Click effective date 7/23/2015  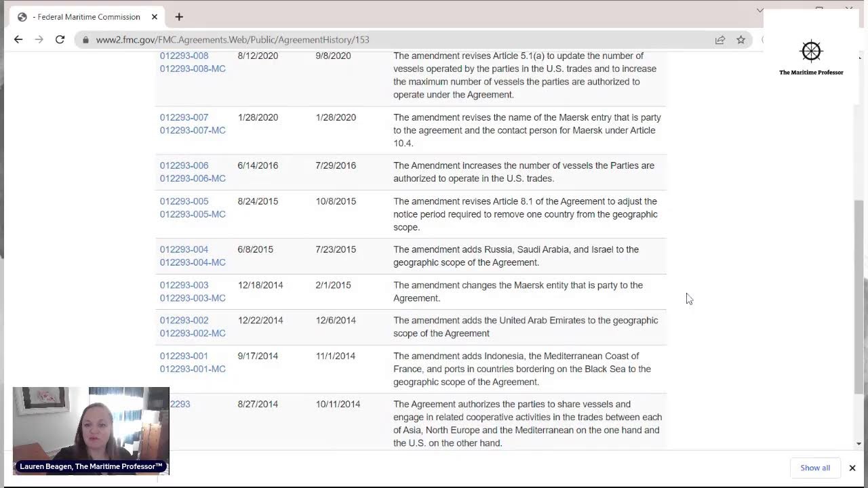coord(336,249)
